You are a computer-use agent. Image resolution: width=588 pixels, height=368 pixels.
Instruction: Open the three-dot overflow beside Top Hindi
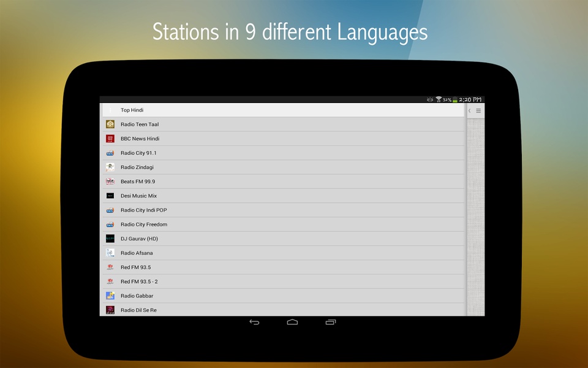110,110
